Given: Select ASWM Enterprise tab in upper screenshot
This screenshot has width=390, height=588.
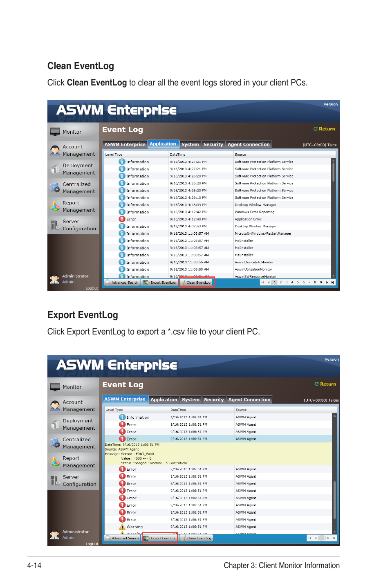Looking at the screenshot, I should 125,144.
